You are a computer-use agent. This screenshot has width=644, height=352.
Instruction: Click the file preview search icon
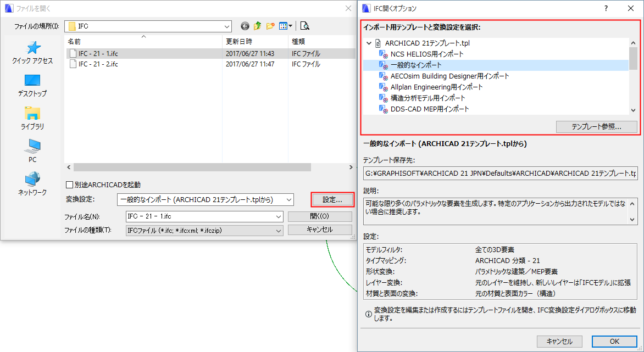point(305,26)
